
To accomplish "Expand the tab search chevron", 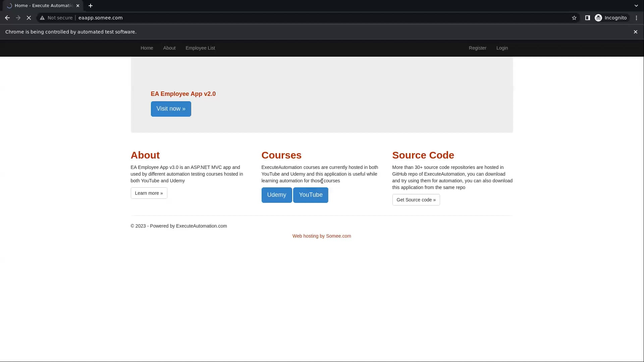I will [636, 6].
